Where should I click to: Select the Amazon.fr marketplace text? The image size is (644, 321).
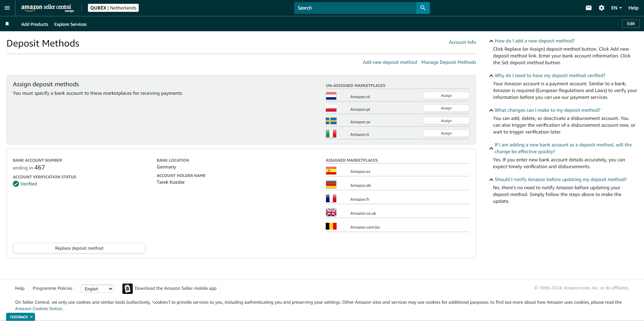pos(360,199)
